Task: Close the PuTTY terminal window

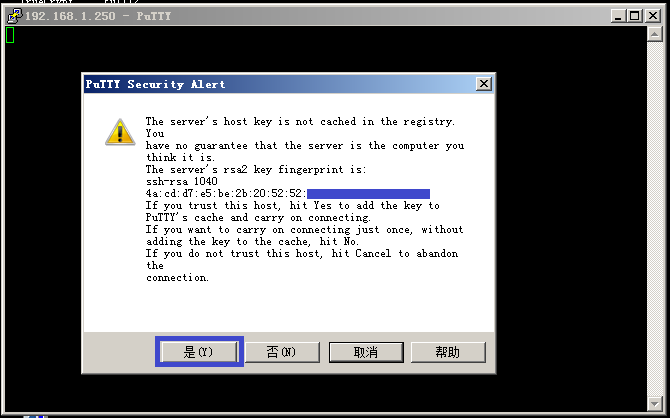Action: (651, 16)
